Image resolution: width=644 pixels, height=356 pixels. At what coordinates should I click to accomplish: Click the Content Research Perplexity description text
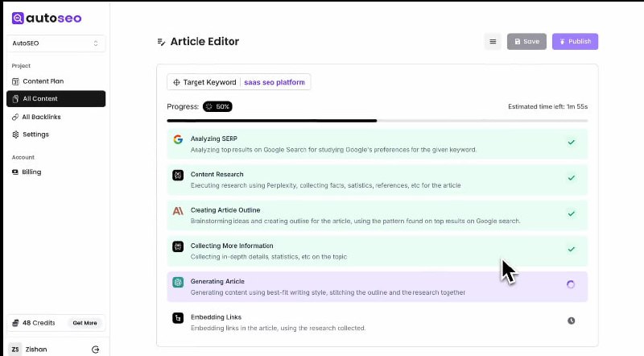click(325, 185)
